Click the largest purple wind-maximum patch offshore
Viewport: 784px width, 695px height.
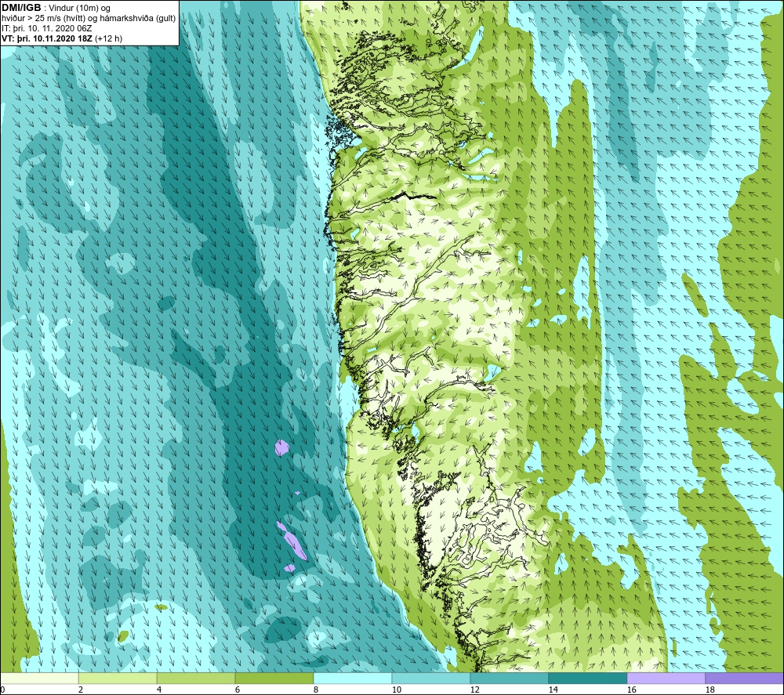pyautogui.click(x=295, y=545)
